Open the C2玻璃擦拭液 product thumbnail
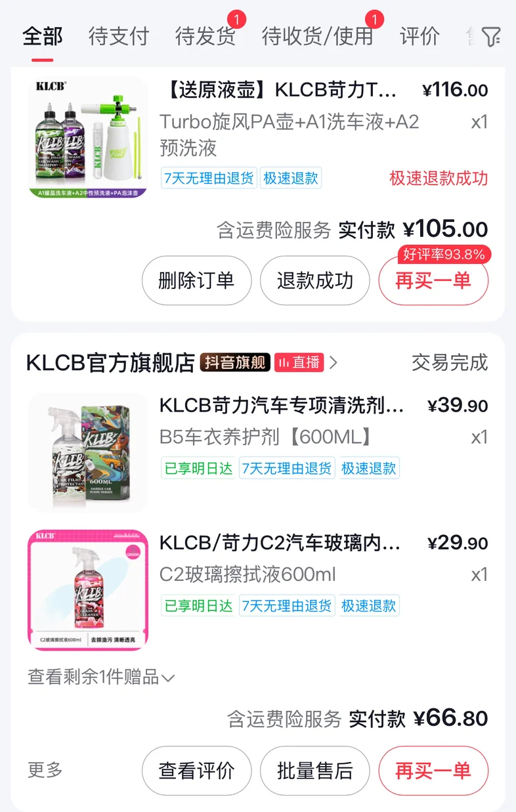This screenshot has width=516, height=812. coord(88,590)
